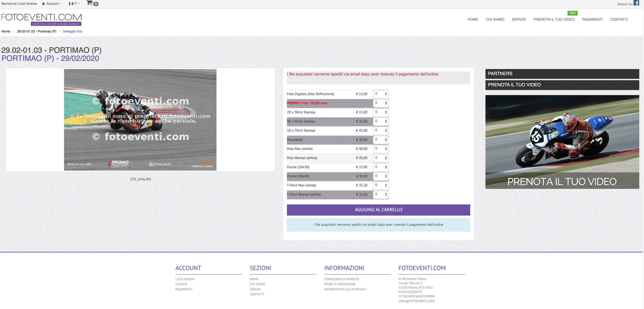Click the Italian flag language icon

tap(71, 4)
